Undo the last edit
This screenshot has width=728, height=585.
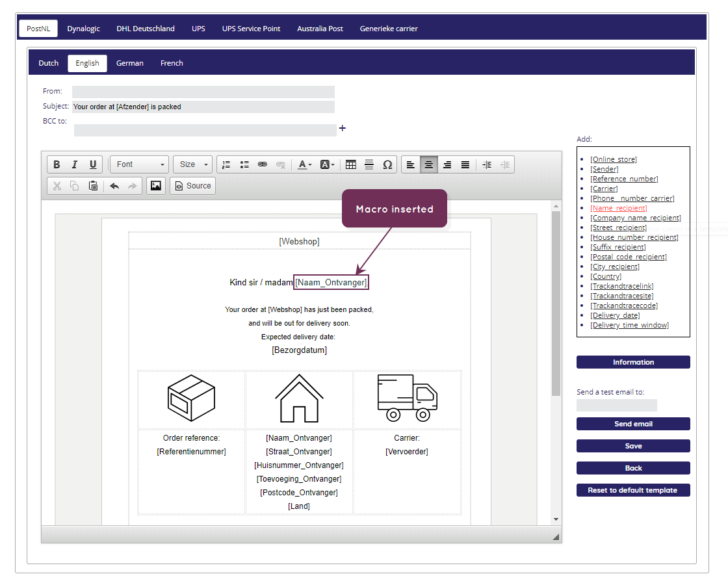coord(114,186)
